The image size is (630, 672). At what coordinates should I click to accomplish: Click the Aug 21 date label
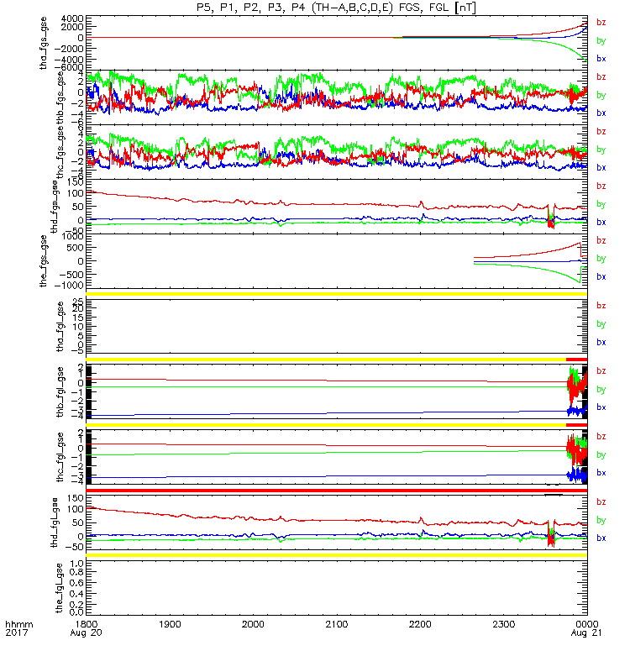coord(585,633)
